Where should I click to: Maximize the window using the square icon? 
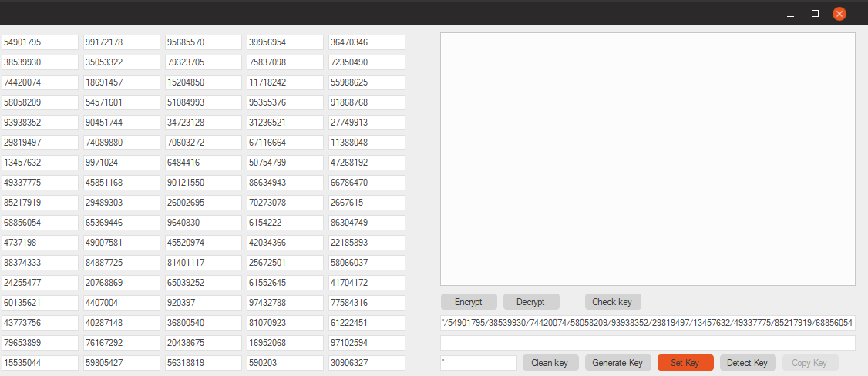click(815, 14)
